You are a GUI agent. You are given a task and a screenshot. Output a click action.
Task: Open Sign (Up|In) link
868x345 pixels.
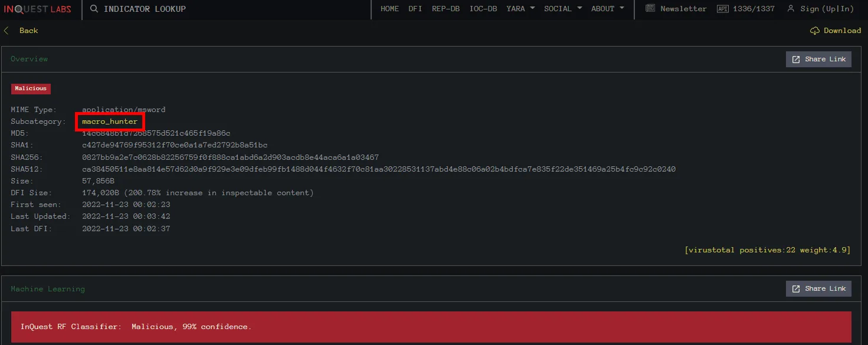tap(827, 9)
